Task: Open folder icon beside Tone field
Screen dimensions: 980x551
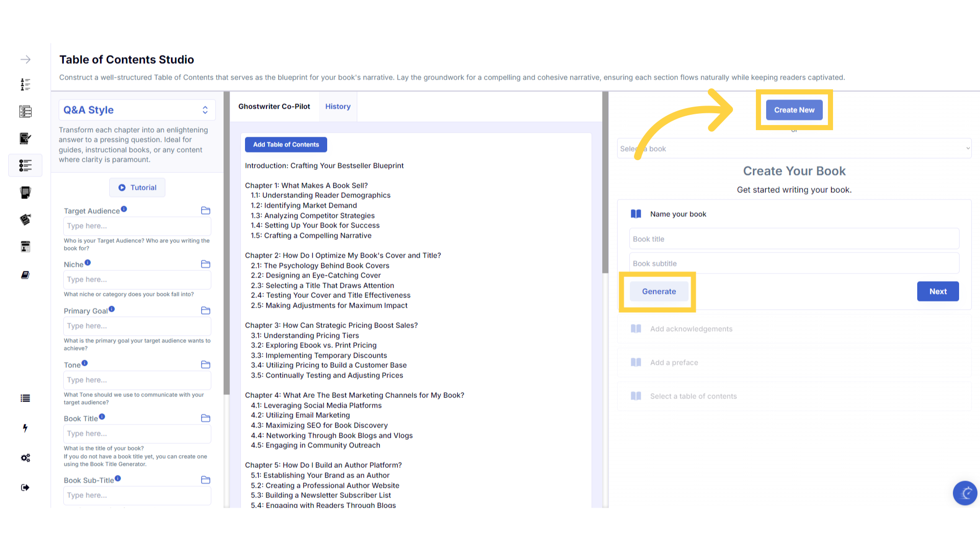Action: click(x=206, y=365)
